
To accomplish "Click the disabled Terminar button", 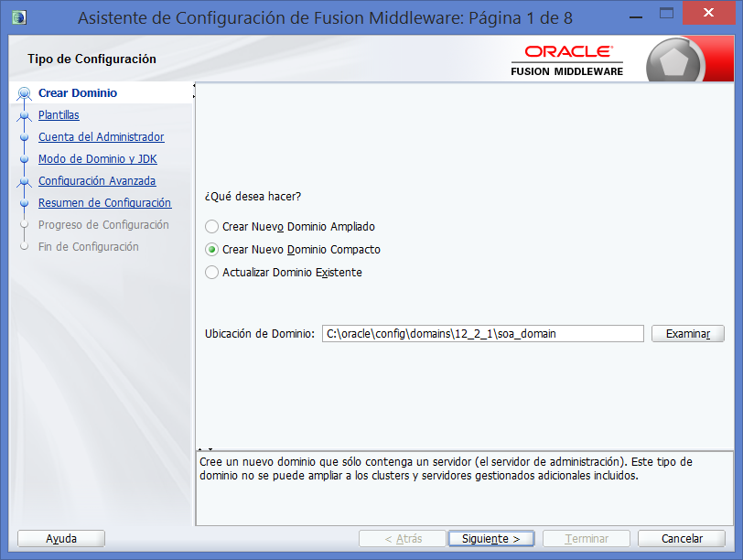I will [x=587, y=539].
